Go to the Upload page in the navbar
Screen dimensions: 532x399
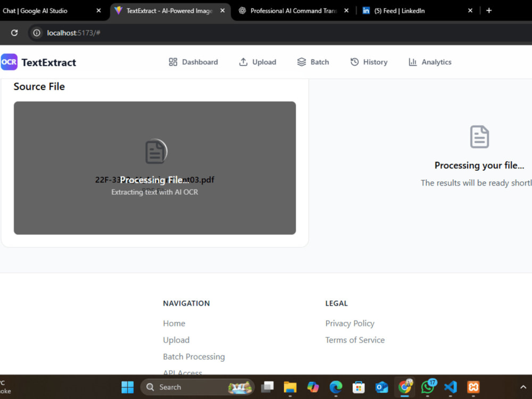point(257,62)
